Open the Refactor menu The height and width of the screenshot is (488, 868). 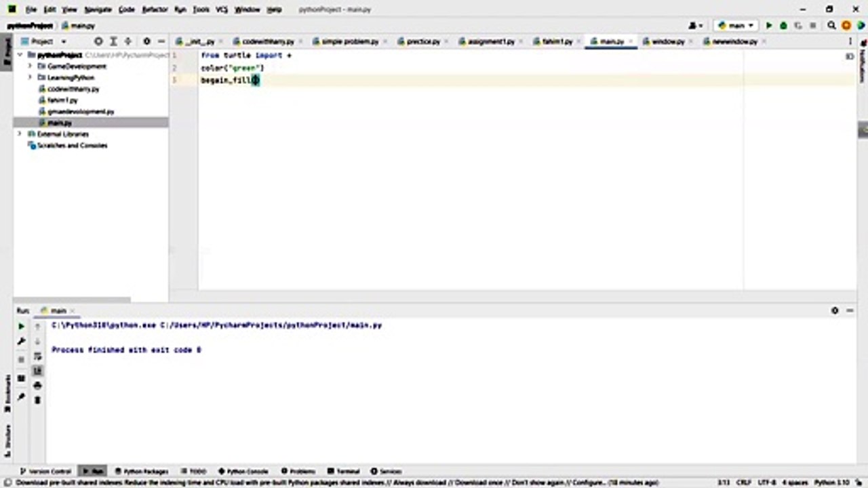(x=155, y=9)
